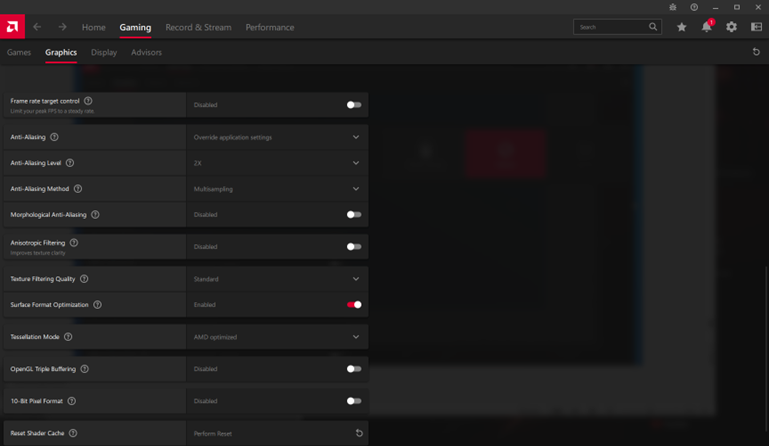Enable Frame rate target control toggle
This screenshot has width=769, height=446.
coord(354,105)
